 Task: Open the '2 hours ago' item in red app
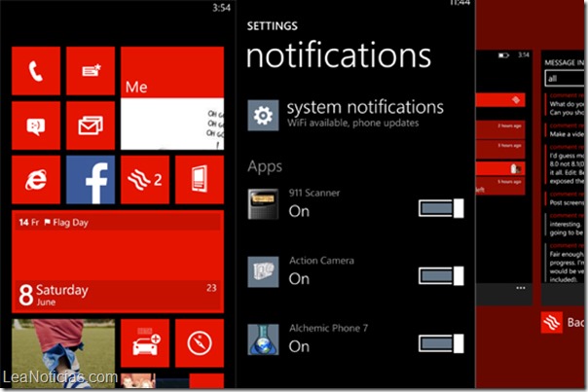click(x=500, y=129)
